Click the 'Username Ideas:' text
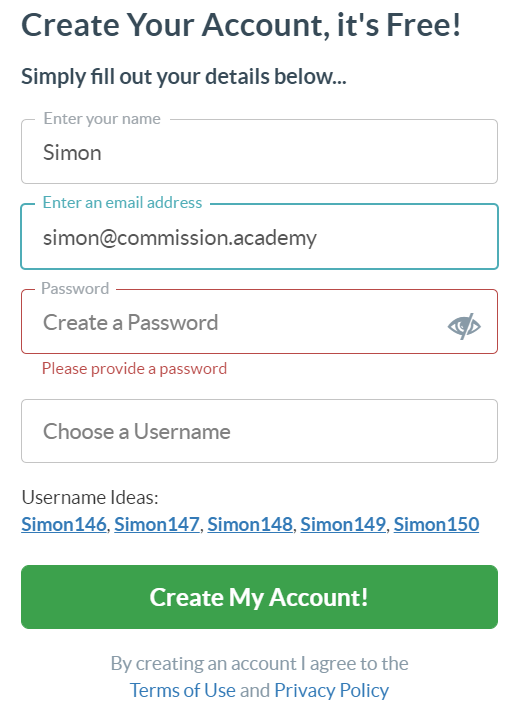Image resolution: width=515 pixels, height=721 pixels. (x=90, y=498)
